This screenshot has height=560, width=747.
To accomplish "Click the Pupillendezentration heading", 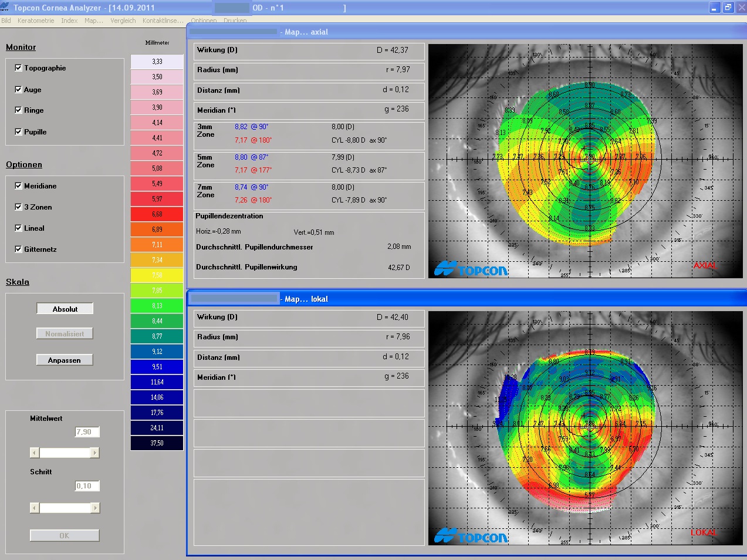I will (229, 216).
